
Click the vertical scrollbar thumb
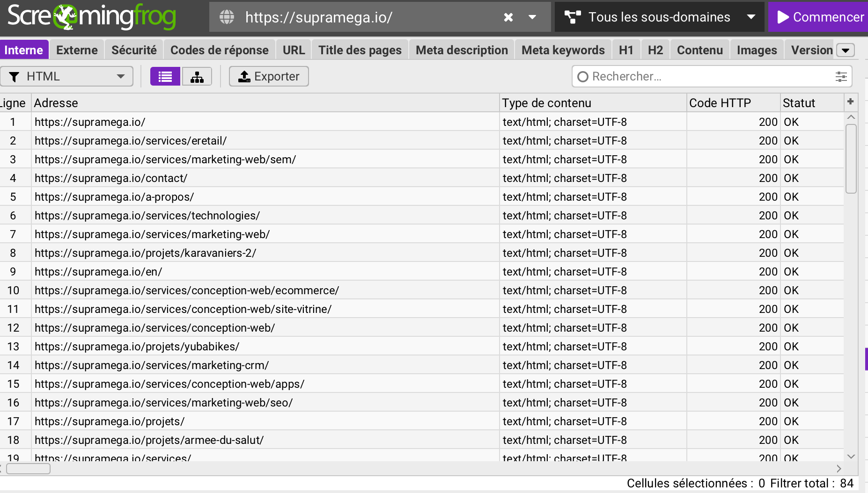pyautogui.click(x=851, y=159)
